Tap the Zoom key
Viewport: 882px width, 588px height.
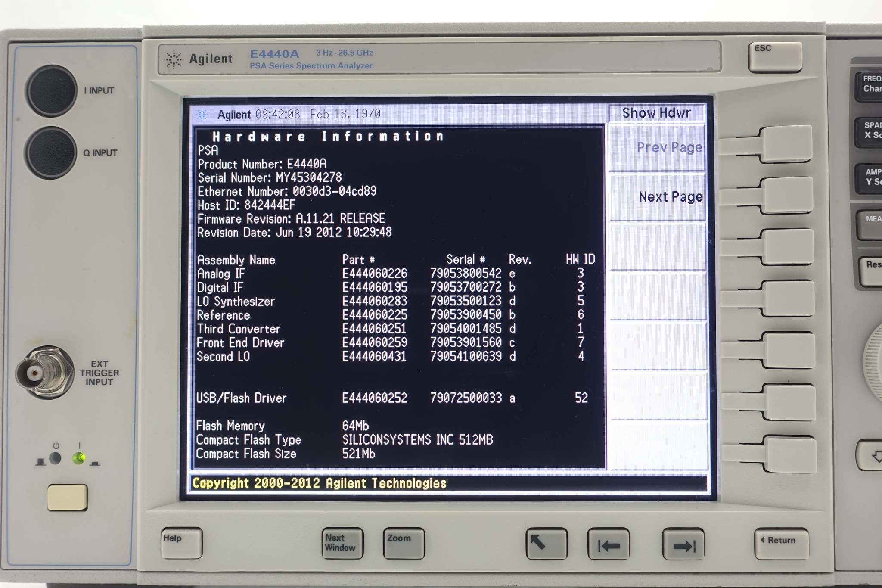point(404,543)
